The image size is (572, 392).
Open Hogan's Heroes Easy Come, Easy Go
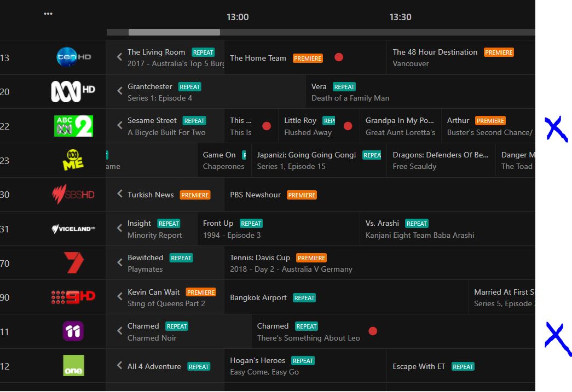coord(305,366)
